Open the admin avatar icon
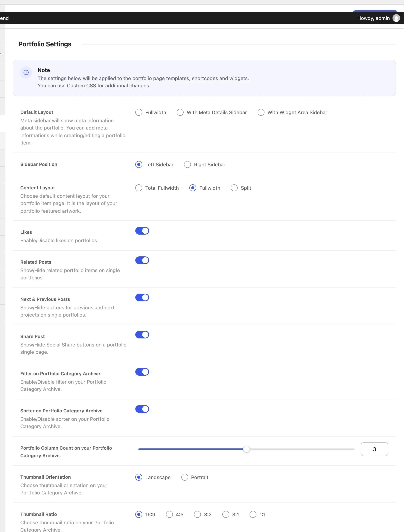The image size is (404, 532). pos(396,18)
